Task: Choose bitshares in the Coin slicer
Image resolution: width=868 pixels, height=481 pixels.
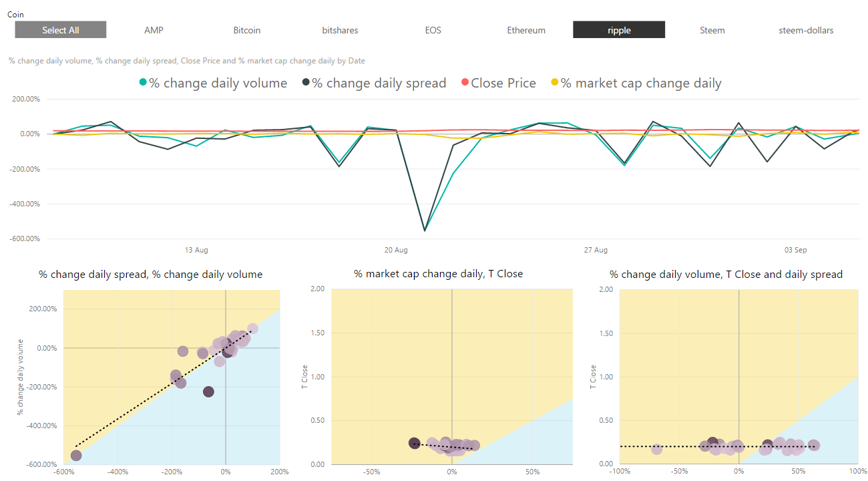Action: click(340, 30)
